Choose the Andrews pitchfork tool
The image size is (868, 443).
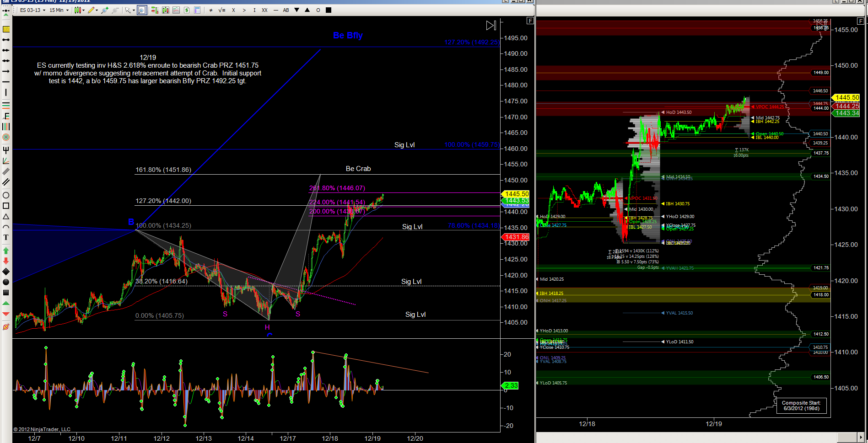(6, 150)
